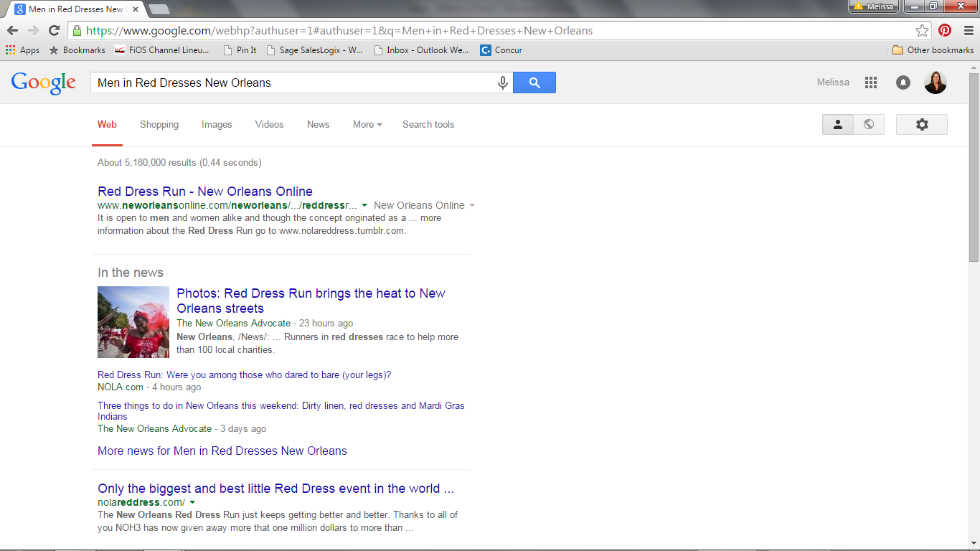Click the Red Dress Run news thumbnail
980x551 pixels.
[133, 322]
